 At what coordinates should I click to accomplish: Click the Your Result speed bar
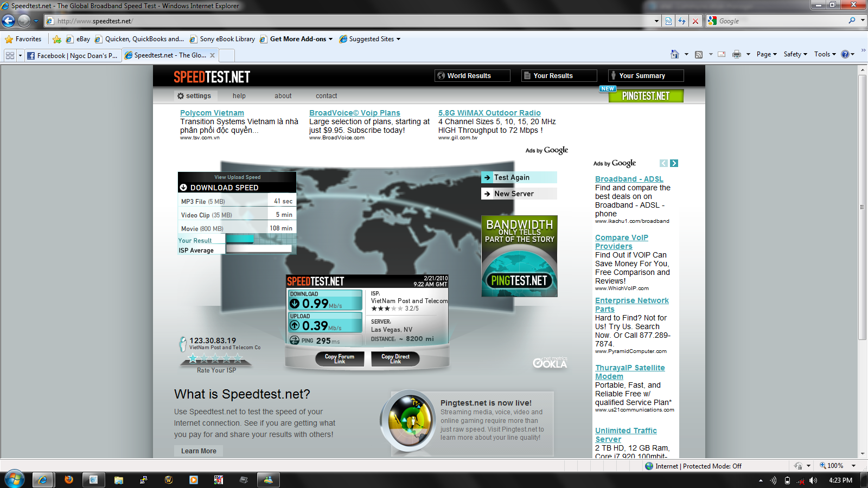[240, 239]
